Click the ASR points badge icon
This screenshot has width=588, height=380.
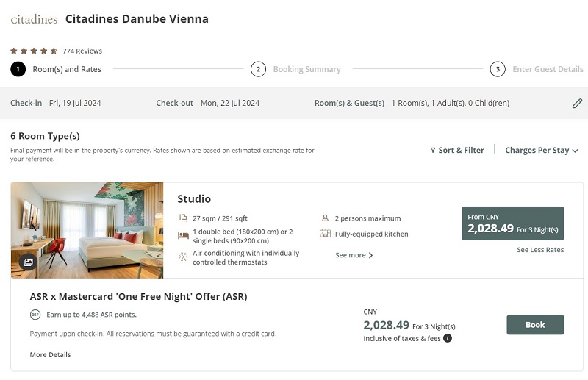tap(35, 315)
